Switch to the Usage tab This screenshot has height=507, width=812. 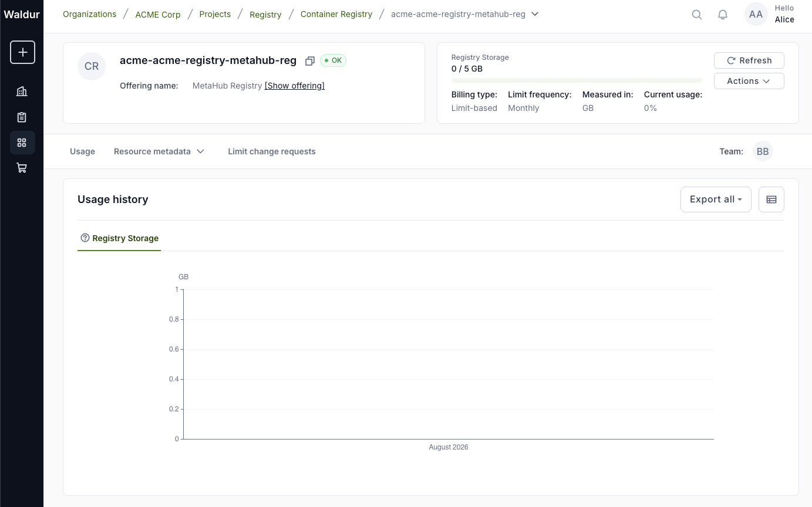tap(82, 151)
